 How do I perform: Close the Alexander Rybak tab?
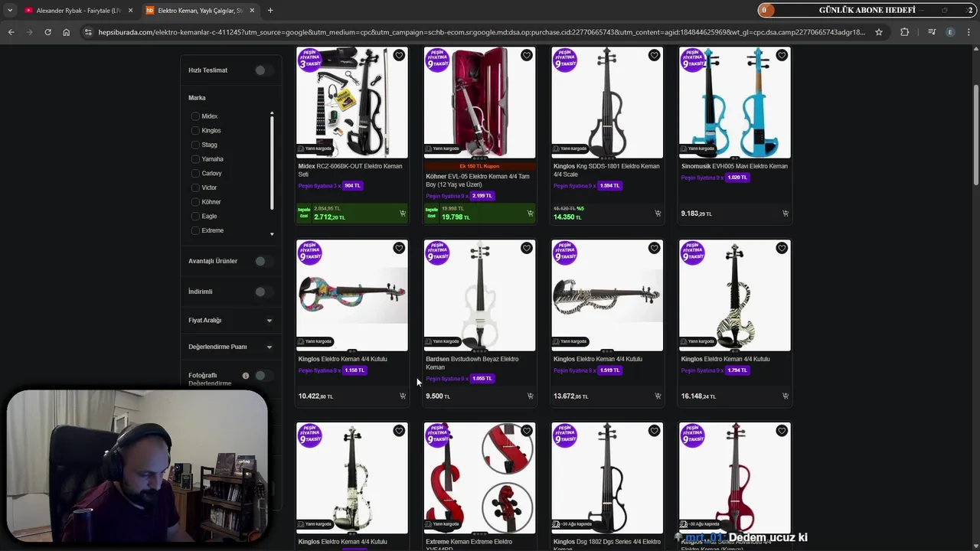point(130,10)
